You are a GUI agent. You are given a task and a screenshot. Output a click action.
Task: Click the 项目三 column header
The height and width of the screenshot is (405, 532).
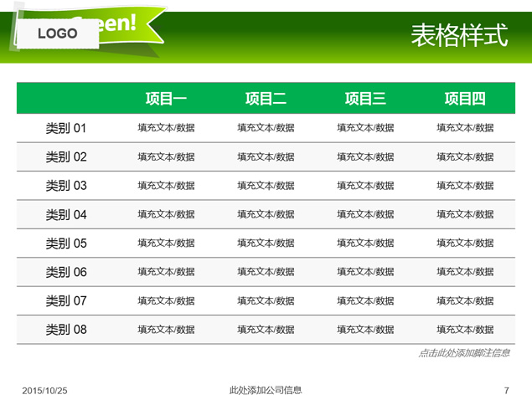pyautogui.click(x=365, y=99)
